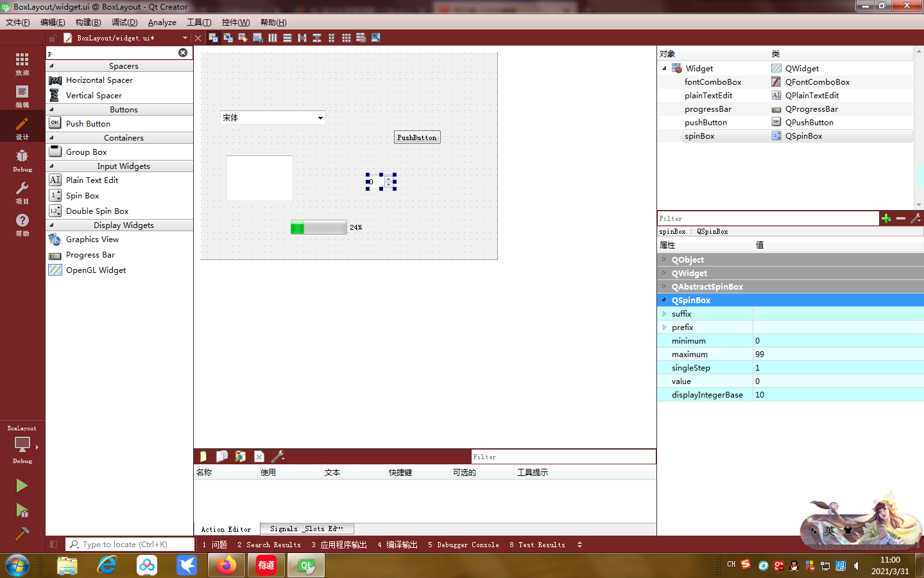
Task: Apply Lay Out Vertically from the toolbar
Action: pos(286,37)
